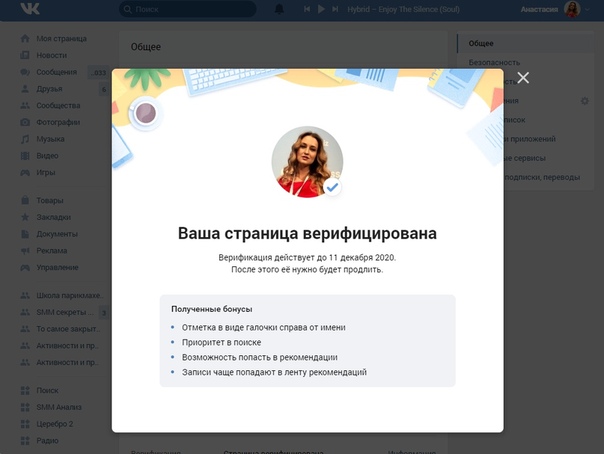The image size is (604, 454).
Task: Close the verification dialog
Action: [x=523, y=78]
